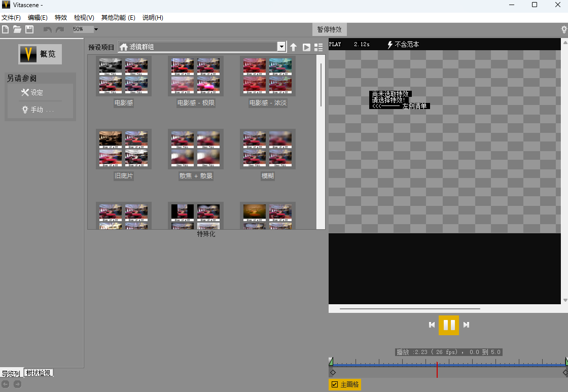Pause playback with the yellow pause button
This screenshot has width=568, height=392.
pos(449,325)
